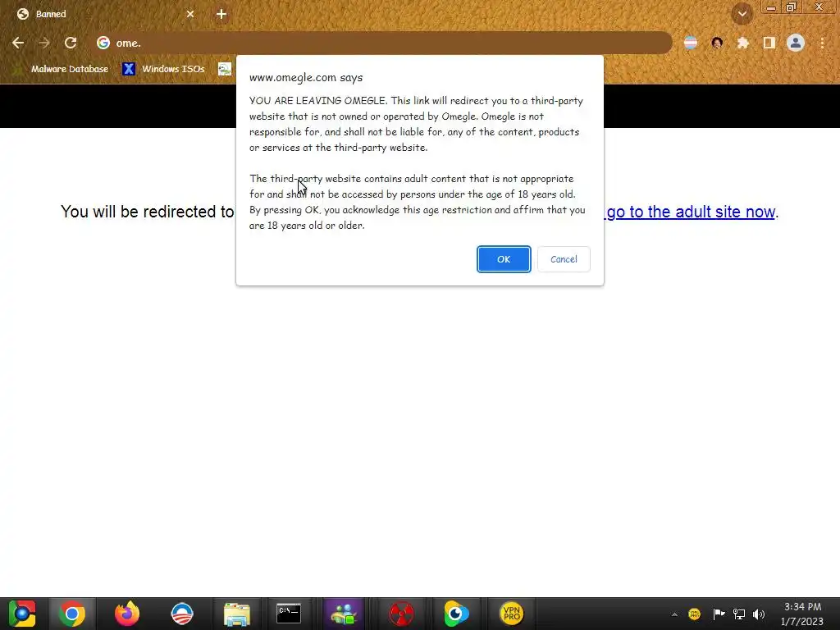This screenshot has height=630, width=840.
Task: Toggle the browser side panel
Action: coord(769,43)
